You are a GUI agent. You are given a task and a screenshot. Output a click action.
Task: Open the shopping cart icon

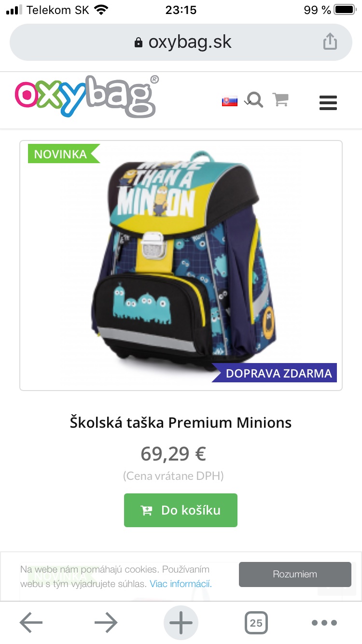(x=280, y=99)
